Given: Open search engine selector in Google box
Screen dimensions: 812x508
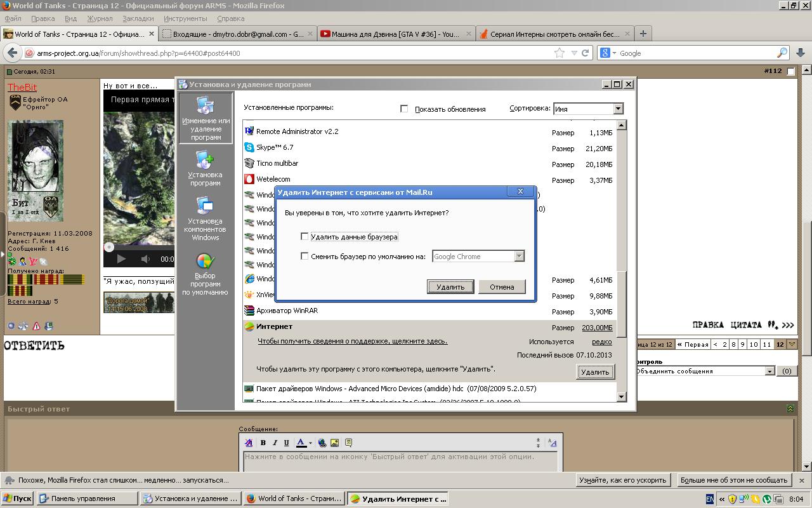Looking at the screenshot, I should click(x=607, y=53).
